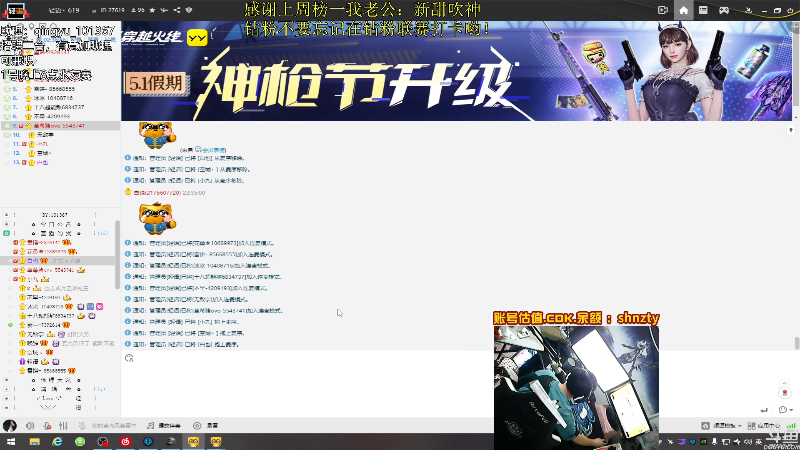Click the app center label
The height and width of the screenshot is (450, 800).
click(x=769, y=426)
